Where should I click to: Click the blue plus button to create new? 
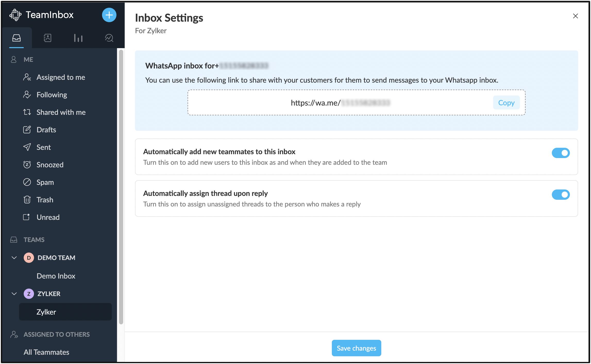coord(109,15)
